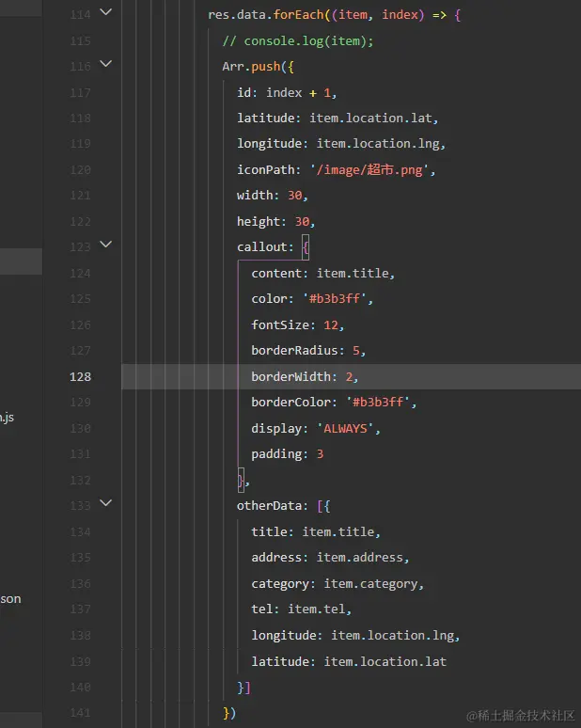Image resolution: width=581 pixels, height=728 pixels.
Task: Click 'latitude: item.location.lat' on line 139
Action: [x=349, y=661]
